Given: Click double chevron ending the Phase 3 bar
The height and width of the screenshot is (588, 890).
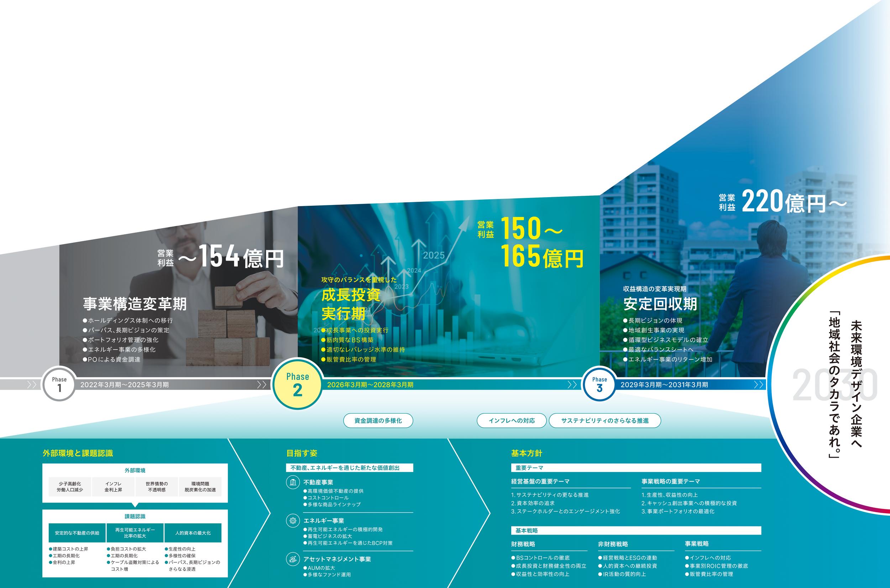Looking at the screenshot, I should click(x=758, y=385).
